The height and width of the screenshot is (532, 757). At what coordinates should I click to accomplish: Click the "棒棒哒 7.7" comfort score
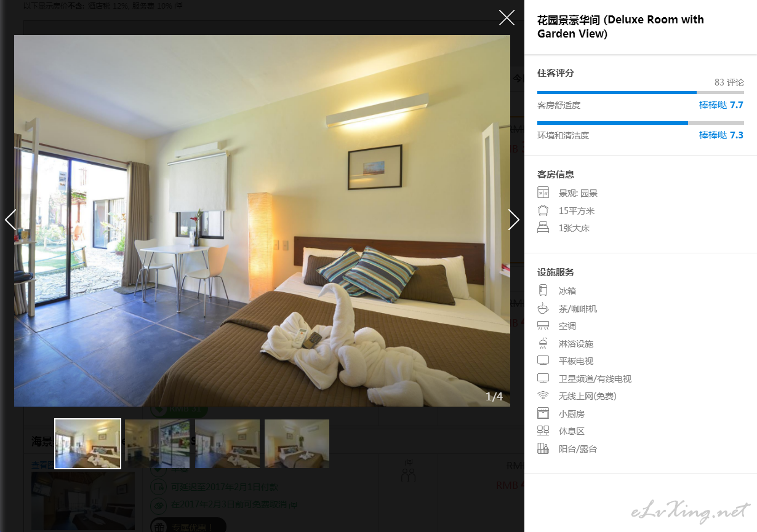point(721,105)
